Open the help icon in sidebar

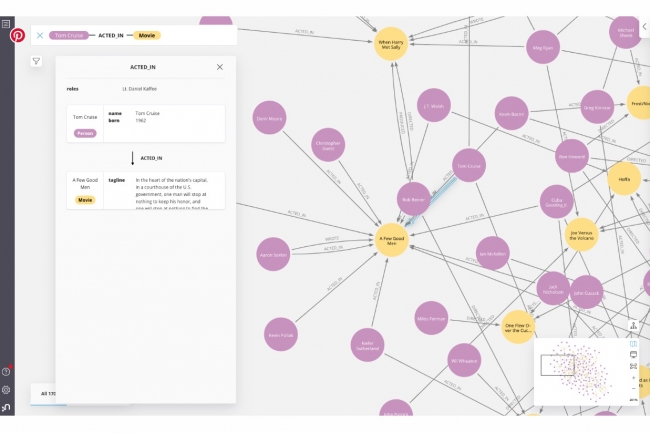click(6, 371)
